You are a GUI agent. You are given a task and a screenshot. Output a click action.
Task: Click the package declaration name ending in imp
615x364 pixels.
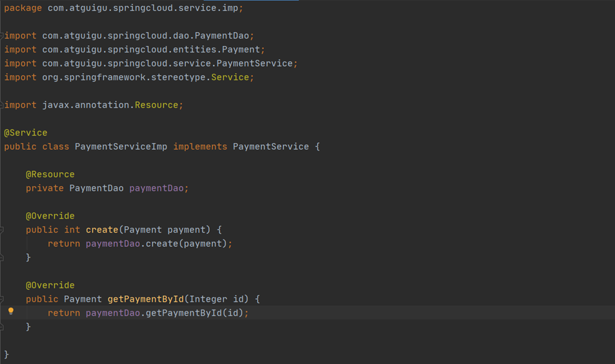click(143, 8)
